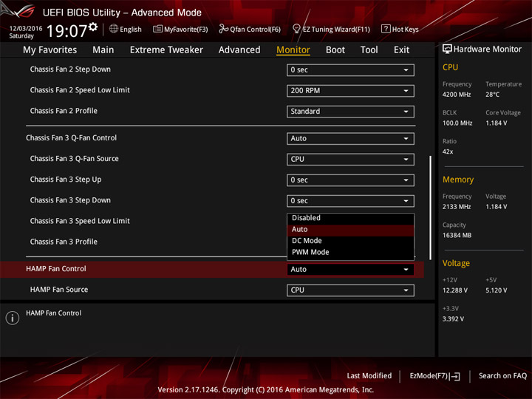Select the Chassis Fan 3 Q-Fan Control label
The image size is (532, 399).
(71, 137)
